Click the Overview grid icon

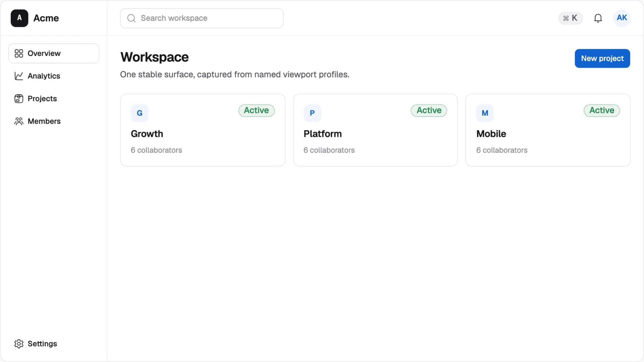tap(19, 53)
